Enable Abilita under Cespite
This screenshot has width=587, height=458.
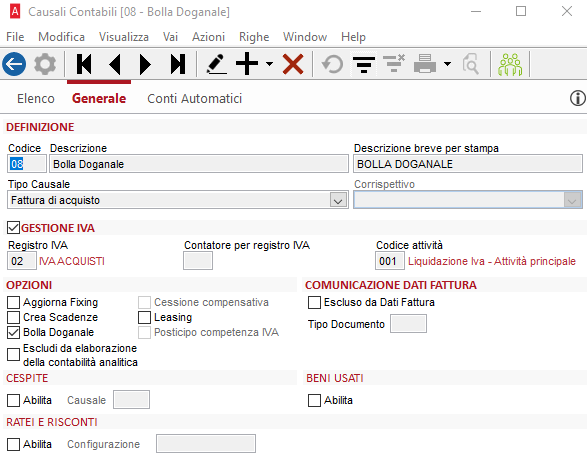(x=13, y=400)
